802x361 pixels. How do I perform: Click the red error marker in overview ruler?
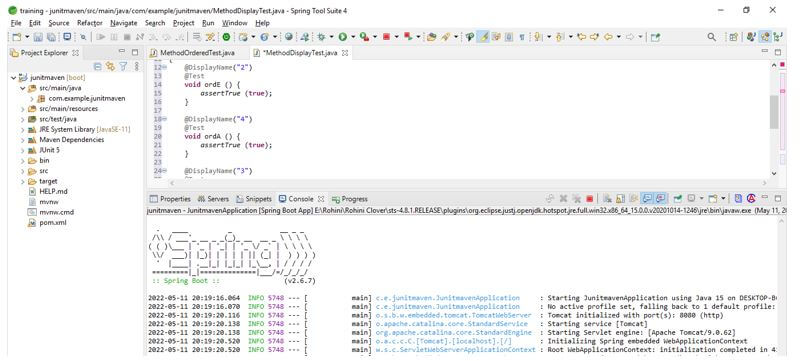pos(782,65)
